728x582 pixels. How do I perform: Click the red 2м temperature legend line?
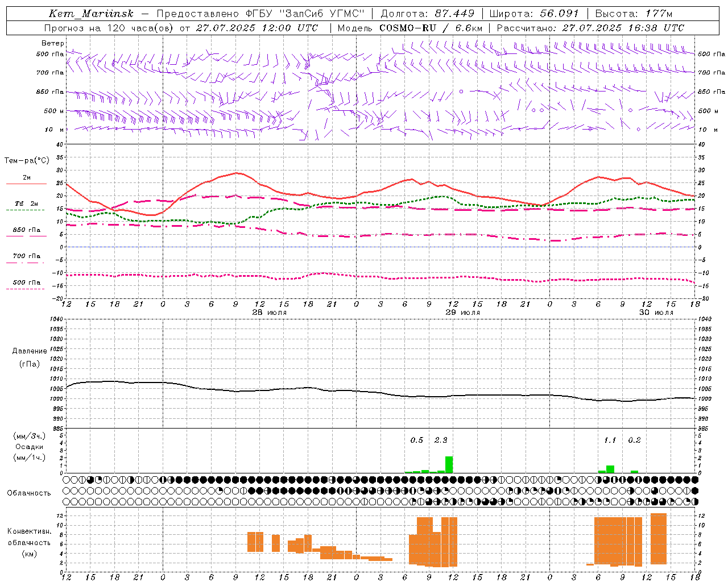(x=26, y=184)
